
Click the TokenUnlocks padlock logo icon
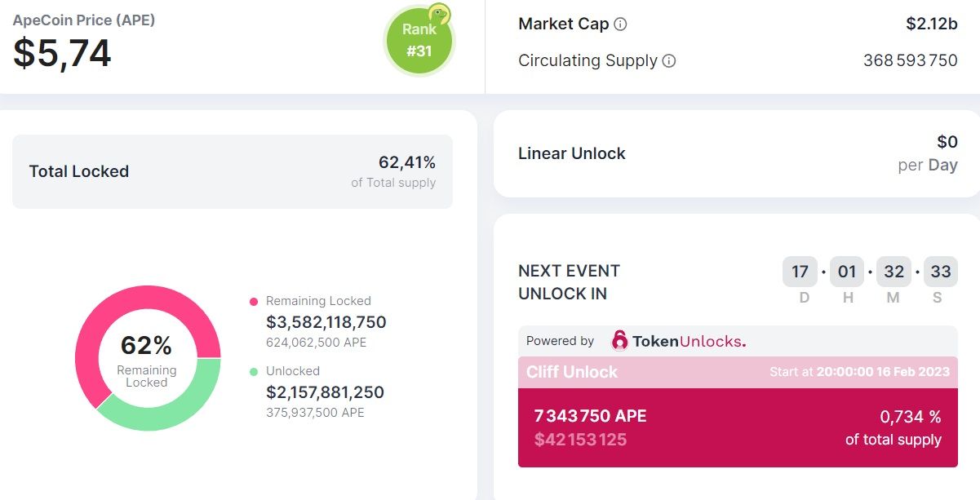click(x=620, y=340)
